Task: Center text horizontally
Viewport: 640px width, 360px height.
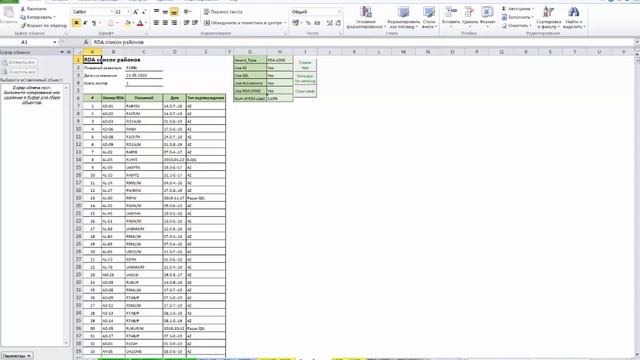Action: click(165, 23)
